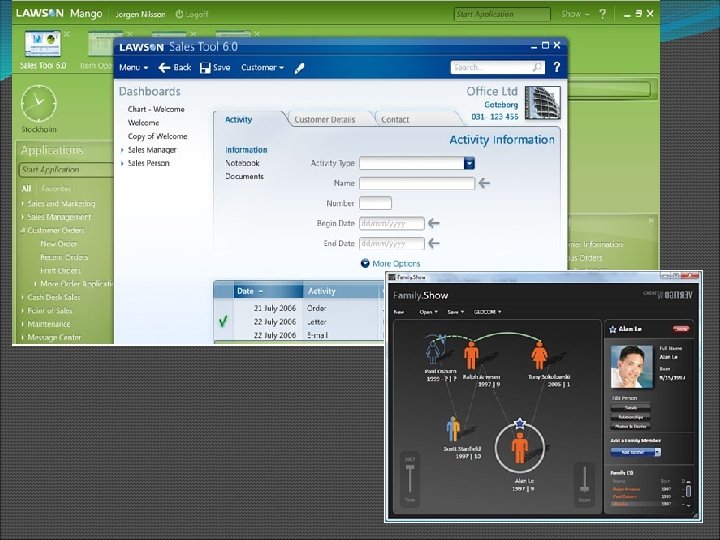The width and height of the screenshot is (720, 540).
Task: Select the Alan Le figure in the diagram
Action: [519, 448]
